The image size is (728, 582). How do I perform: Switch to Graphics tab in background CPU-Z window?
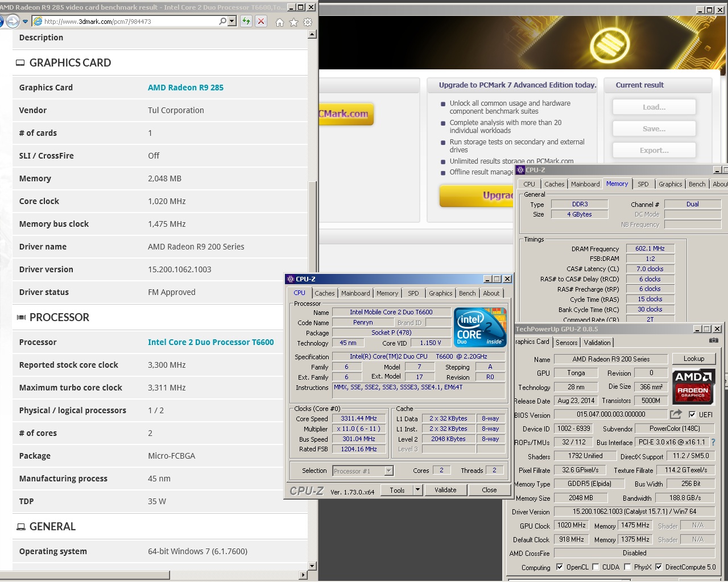pyautogui.click(x=671, y=184)
